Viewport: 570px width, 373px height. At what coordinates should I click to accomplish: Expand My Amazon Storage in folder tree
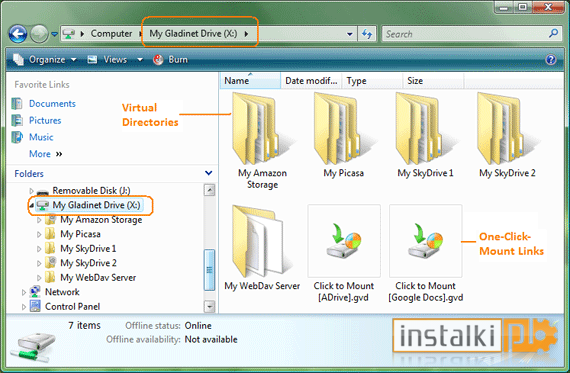(39, 220)
